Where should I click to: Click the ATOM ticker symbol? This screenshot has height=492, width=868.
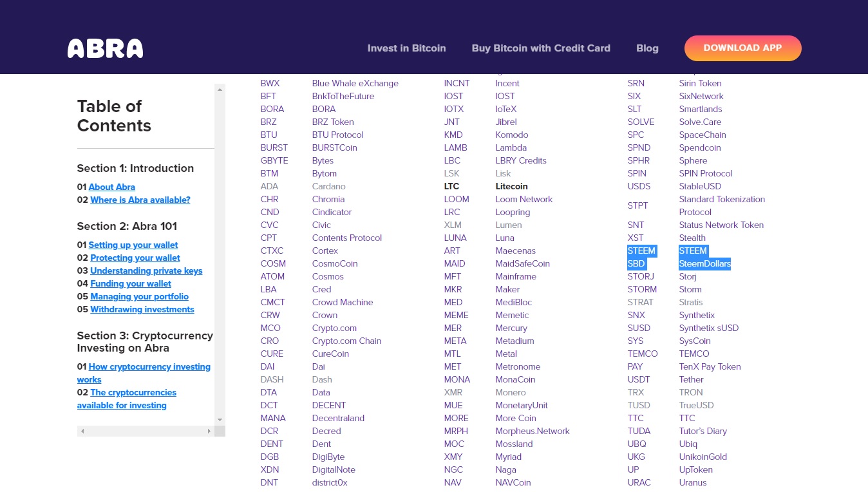tap(272, 276)
